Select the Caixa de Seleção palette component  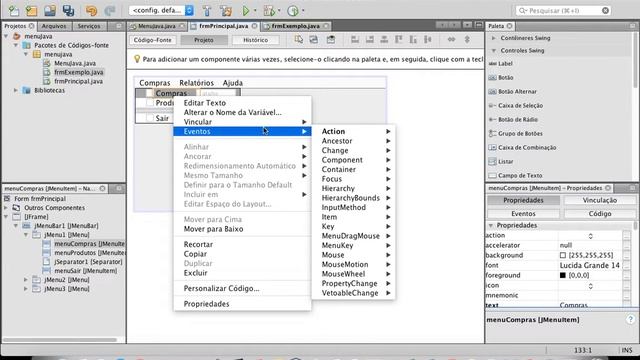(516, 105)
